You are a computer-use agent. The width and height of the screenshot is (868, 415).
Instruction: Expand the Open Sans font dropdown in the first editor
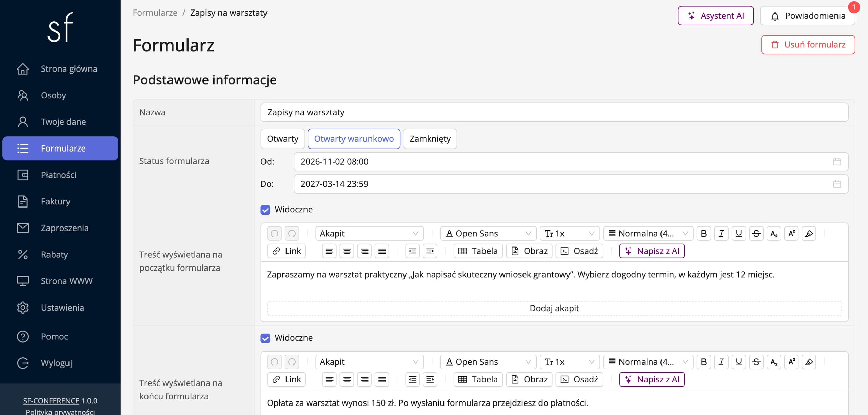tap(488, 233)
